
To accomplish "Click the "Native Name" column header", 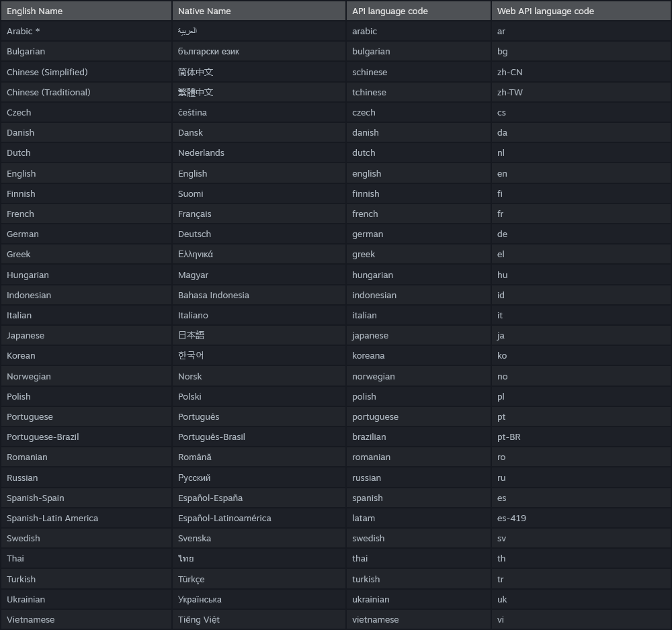I will [x=259, y=11].
